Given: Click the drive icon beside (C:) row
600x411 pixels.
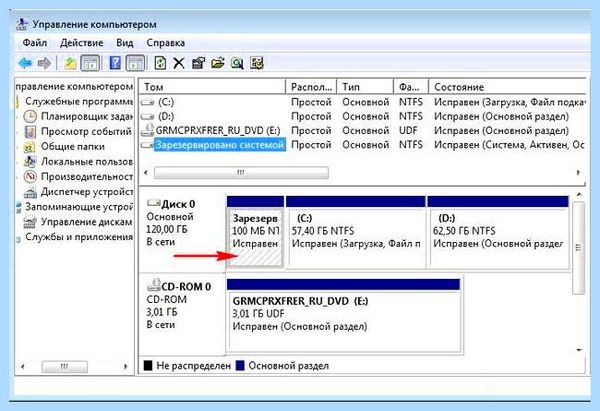Looking at the screenshot, I should tap(147, 103).
